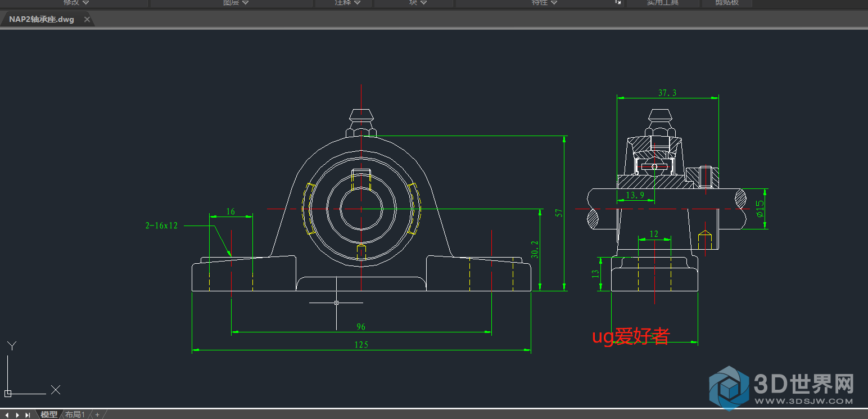Image resolution: width=868 pixels, height=419 pixels.
Task: Expand the 修改 ribbon panel
Action: [x=76, y=3]
